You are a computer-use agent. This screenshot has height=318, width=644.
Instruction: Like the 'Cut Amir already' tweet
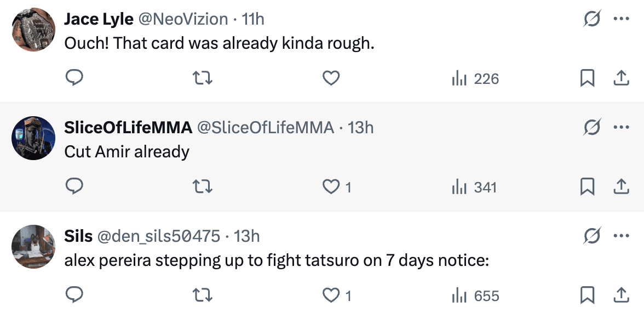point(331,187)
